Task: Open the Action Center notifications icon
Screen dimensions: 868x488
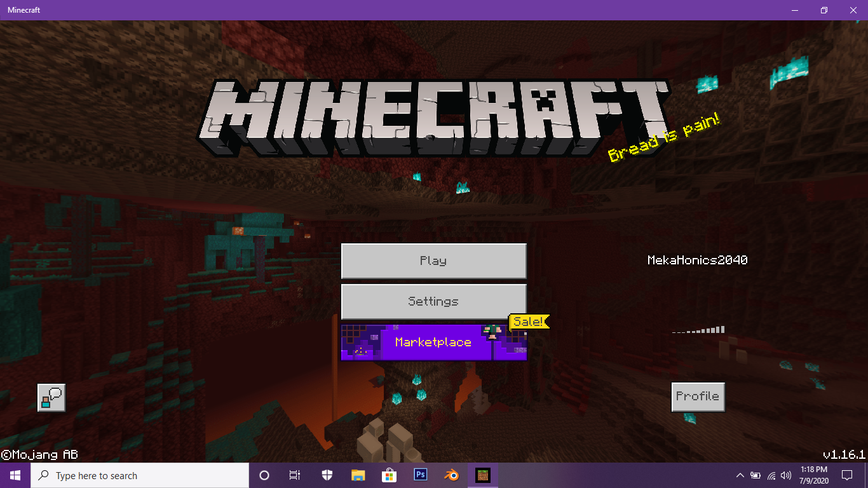Action: [847, 475]
